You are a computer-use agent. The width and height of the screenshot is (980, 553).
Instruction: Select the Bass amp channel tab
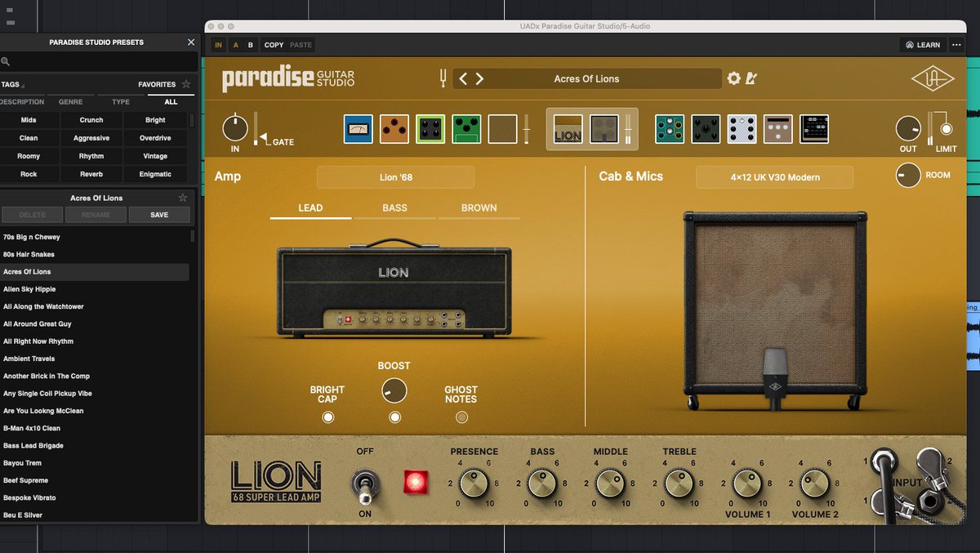click(x=395, y=207)
